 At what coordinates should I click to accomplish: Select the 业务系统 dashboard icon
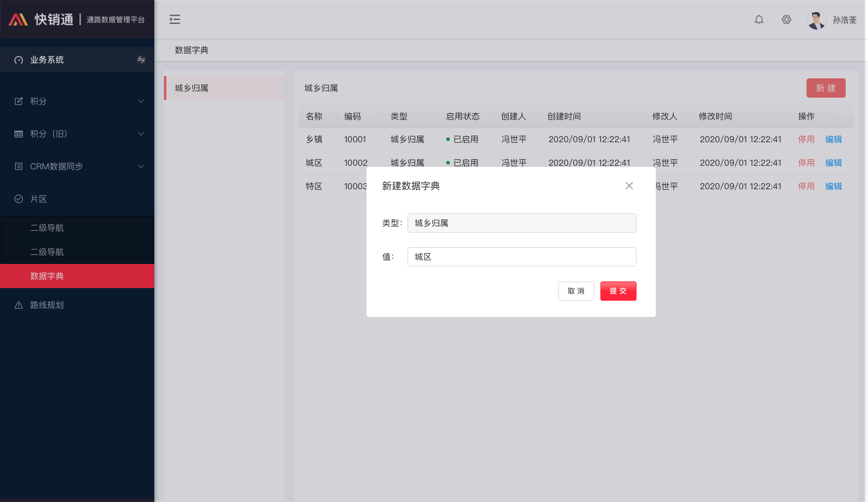[17, 59]
